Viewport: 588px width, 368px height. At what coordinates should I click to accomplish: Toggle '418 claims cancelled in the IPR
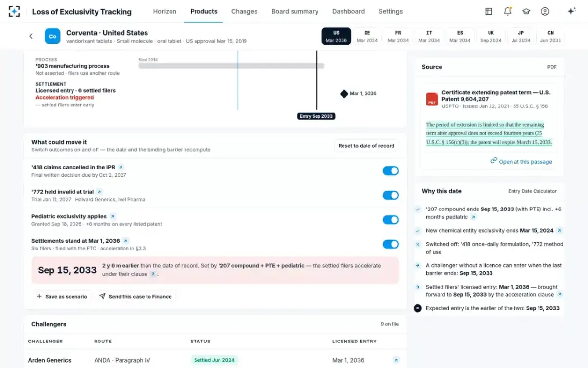391,171
